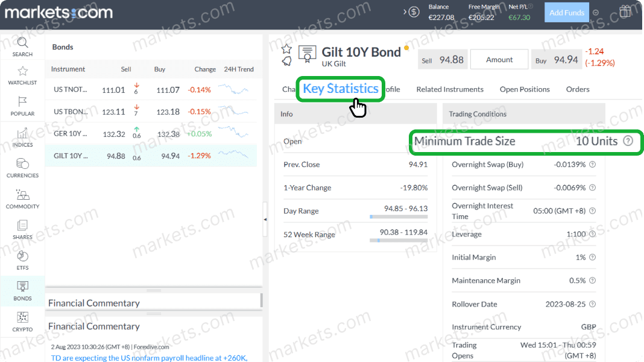This screenshot has height=362, width=644.
Task: Click the gift icon in the header
Action: (625, 11)
